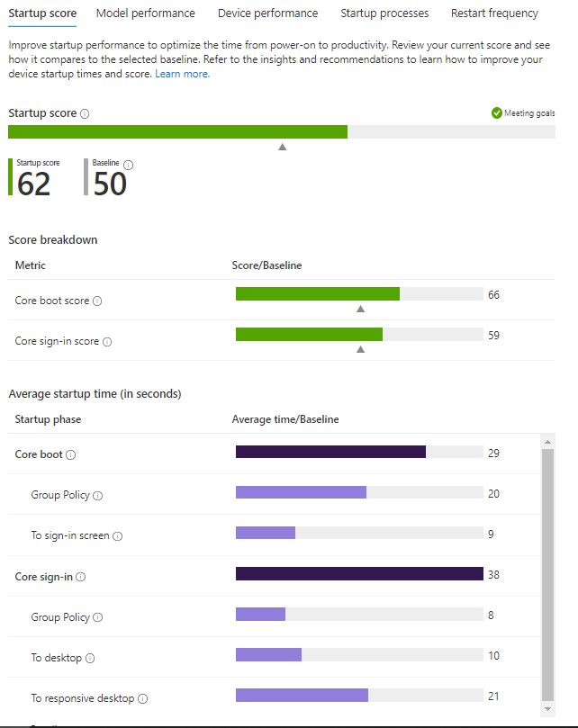The image size is (578, 728).
Task: Open the Learn more link
Action: [x=182, y=74]
